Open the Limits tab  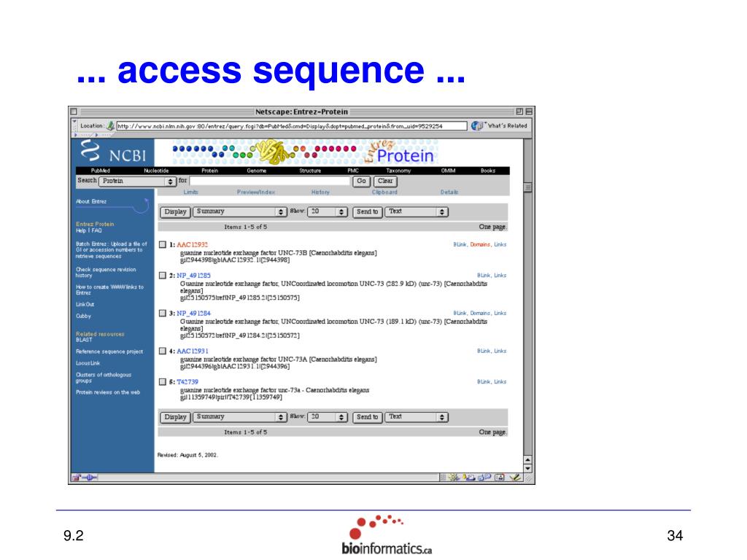click(x=191, y=192)
